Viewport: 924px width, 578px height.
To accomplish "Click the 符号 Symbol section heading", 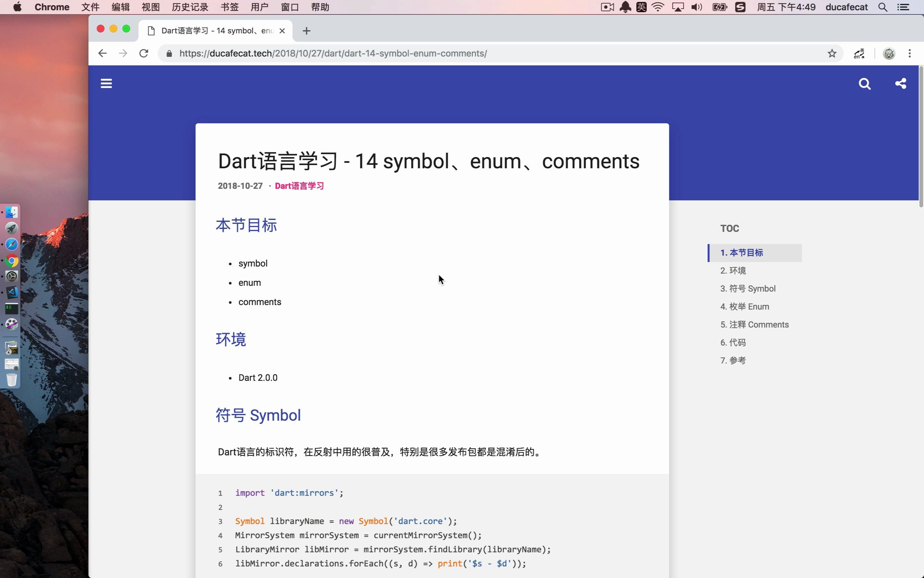I will coord(258,415).
